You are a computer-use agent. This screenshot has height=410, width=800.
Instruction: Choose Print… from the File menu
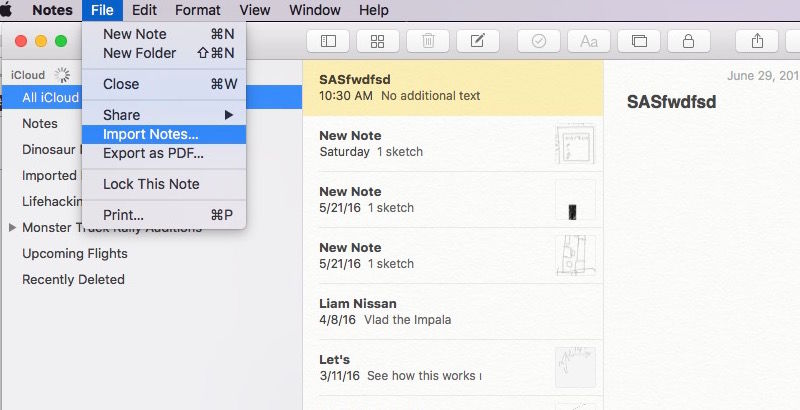click(164, 215)
